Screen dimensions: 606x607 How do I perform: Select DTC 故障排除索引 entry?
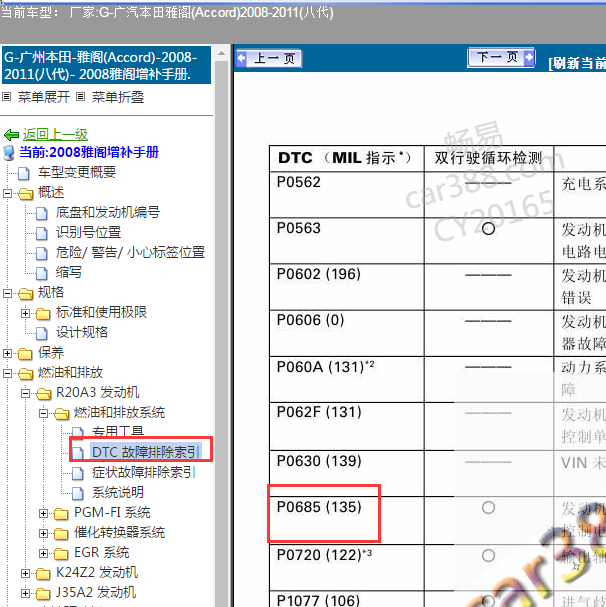[146, 451]
